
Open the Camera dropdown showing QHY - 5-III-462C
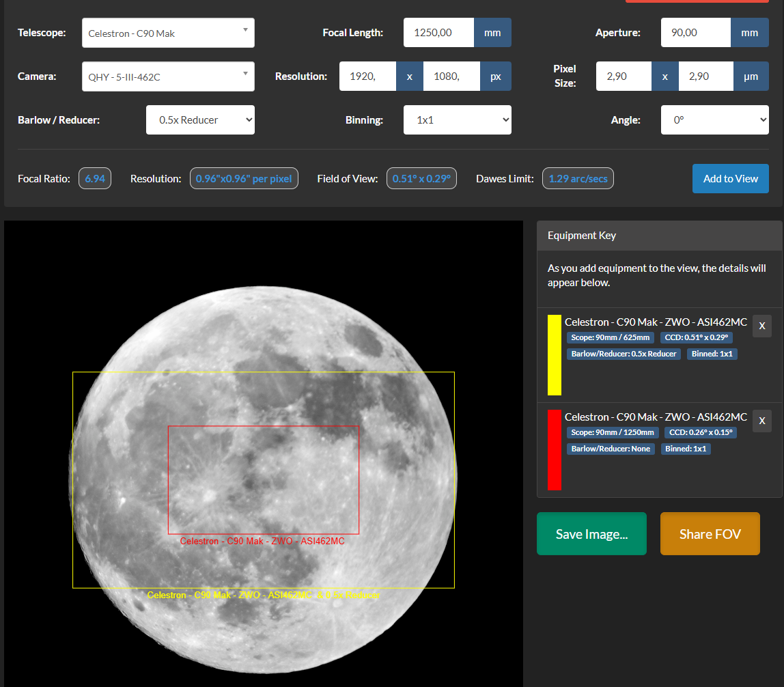pyautogui.click(x=168, y=76)
